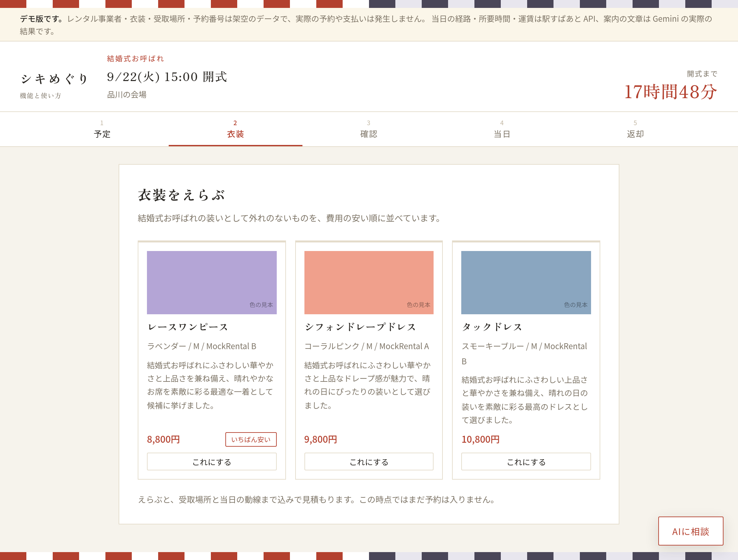738x560 pixels.
Task: Choose レースワンピース with これにする button
Action: coord(212,462)
